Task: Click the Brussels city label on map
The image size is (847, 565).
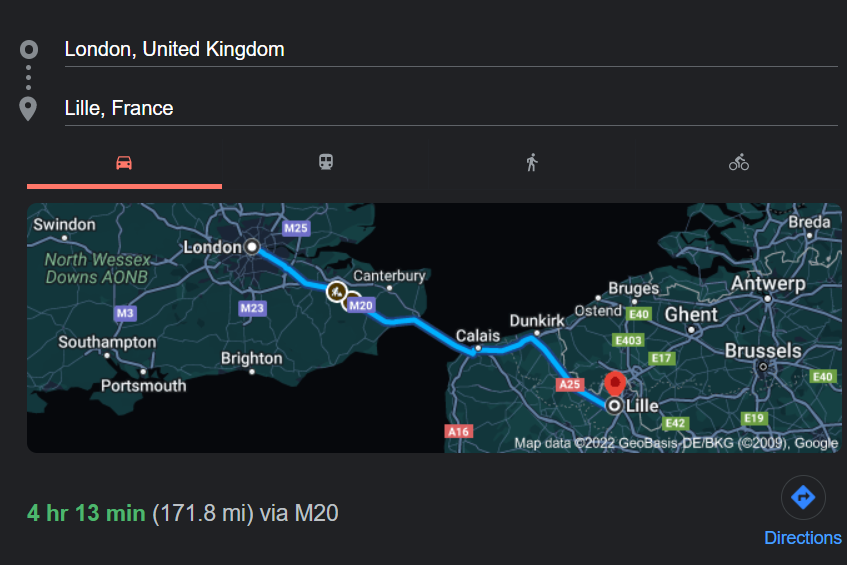Action: pyautogui.click(x=763, y=351)
